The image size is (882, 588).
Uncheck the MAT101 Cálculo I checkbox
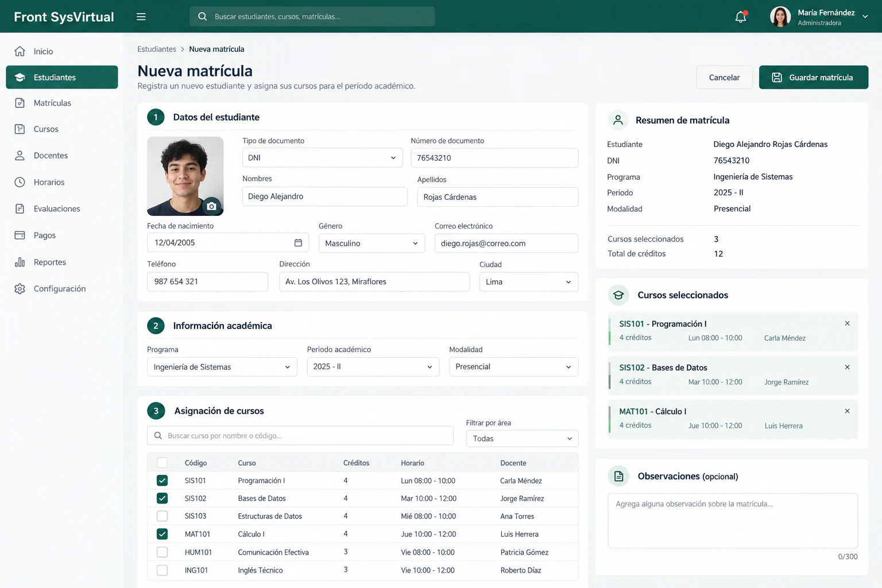(163, 534)
